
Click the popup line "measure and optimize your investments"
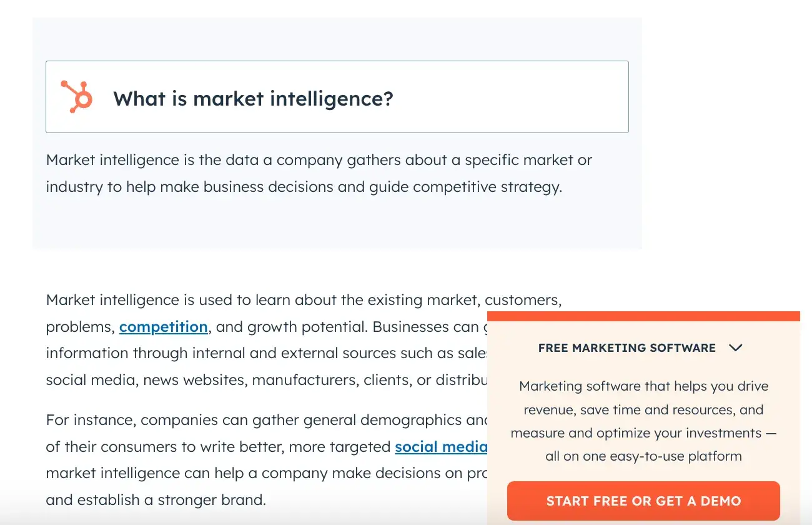(643, 433)
